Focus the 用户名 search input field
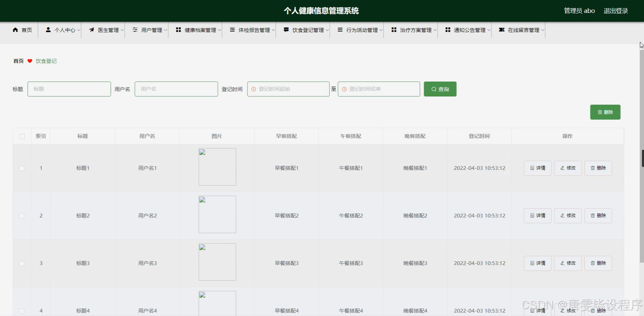644x316 pixels. 176,89
